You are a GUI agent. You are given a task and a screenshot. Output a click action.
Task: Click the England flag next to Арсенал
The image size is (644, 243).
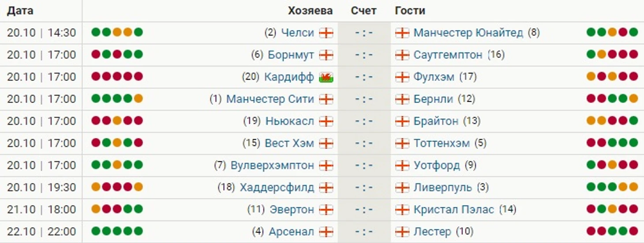[x=326, y=232]
